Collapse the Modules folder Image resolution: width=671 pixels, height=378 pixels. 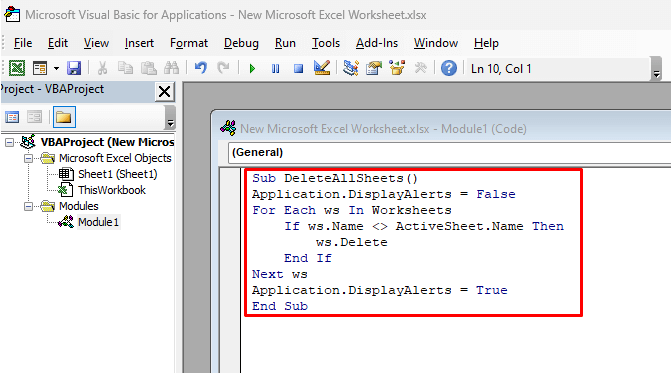[x=28, y=206]
